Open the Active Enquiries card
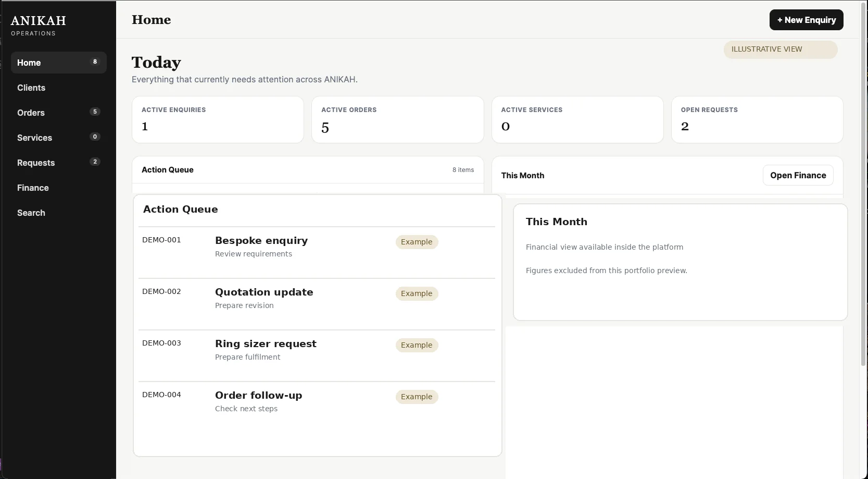Viewport: 868px width, 479px height. pyautogui.click(x=218, y=119)
